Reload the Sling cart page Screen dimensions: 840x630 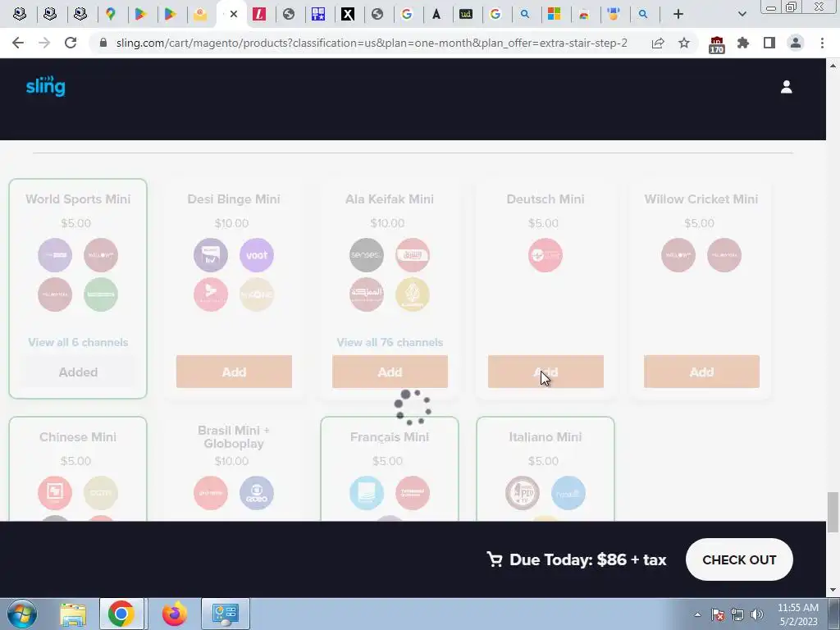(x=71, y=43)
